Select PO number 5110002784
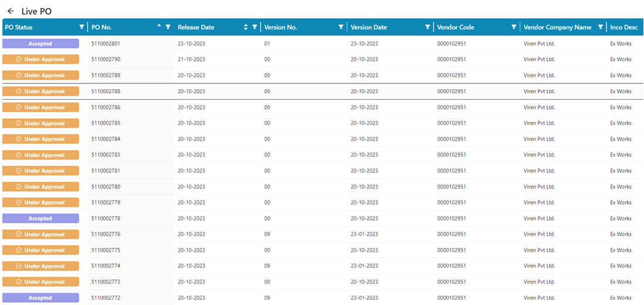This screenshot has height=305, width=644. pyautogui.click(x=106, y=139)
